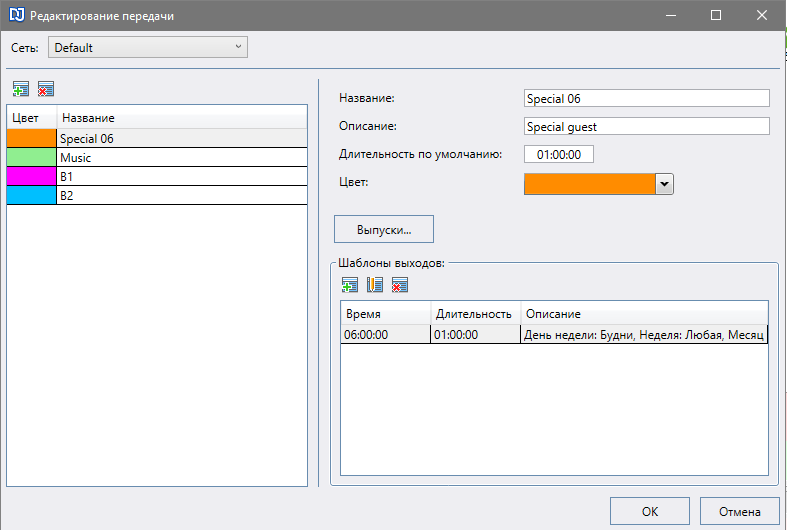Click the default duration field 01:00:00
787x530 pixels.
pos(559,154)
